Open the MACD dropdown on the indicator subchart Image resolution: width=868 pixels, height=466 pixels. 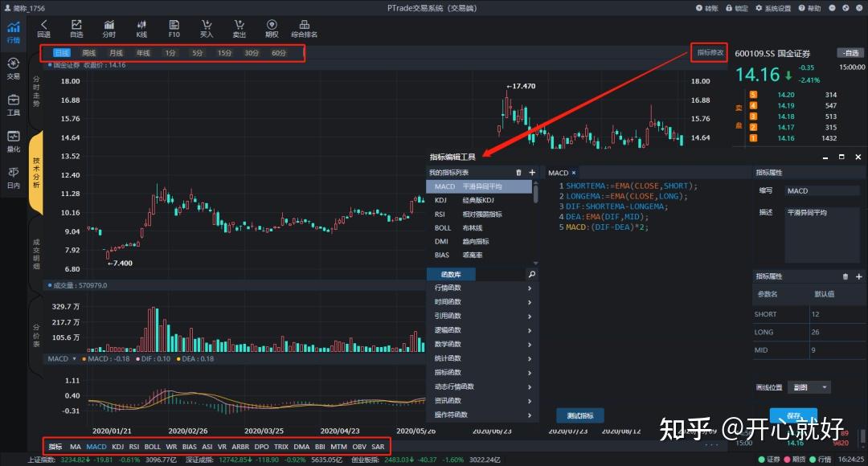pos(64,358)
